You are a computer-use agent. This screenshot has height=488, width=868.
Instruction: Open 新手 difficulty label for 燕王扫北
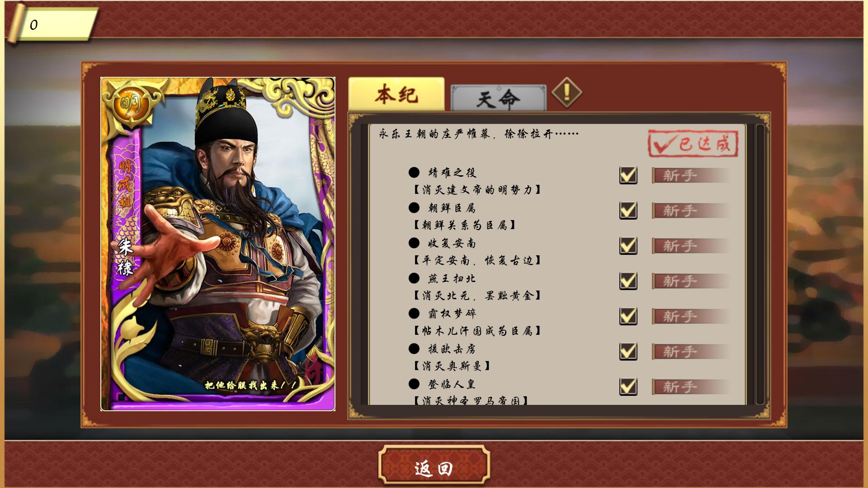pos(691,281)
